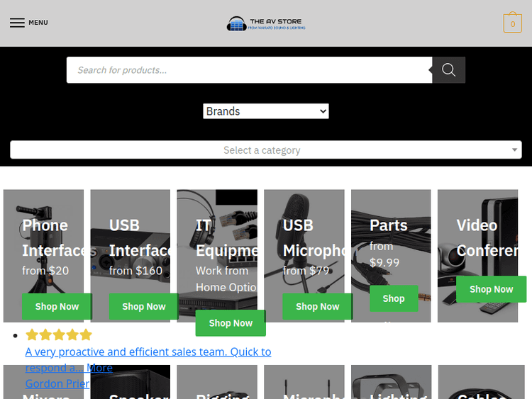Screen dimensions: 532x399
Task: Shop Now for IT Equipment
Action: [231, 322]
